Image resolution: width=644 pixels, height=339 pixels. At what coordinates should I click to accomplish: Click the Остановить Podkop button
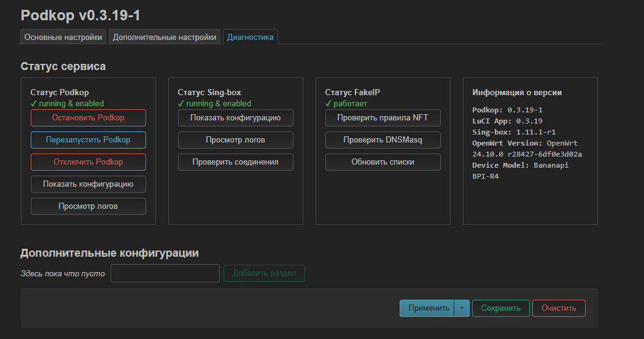[88, 118]
